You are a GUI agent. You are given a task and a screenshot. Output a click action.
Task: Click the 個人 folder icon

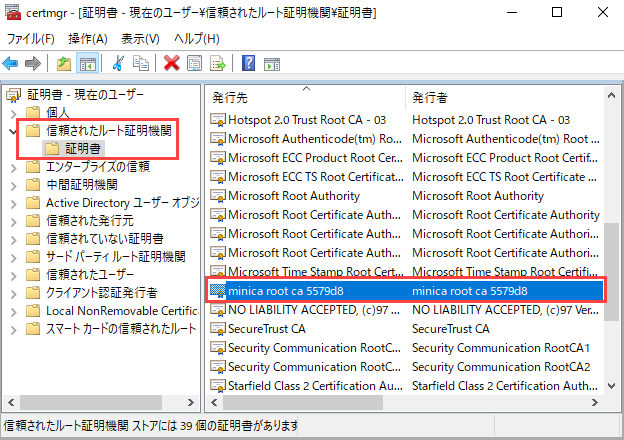tap(33, 113)
